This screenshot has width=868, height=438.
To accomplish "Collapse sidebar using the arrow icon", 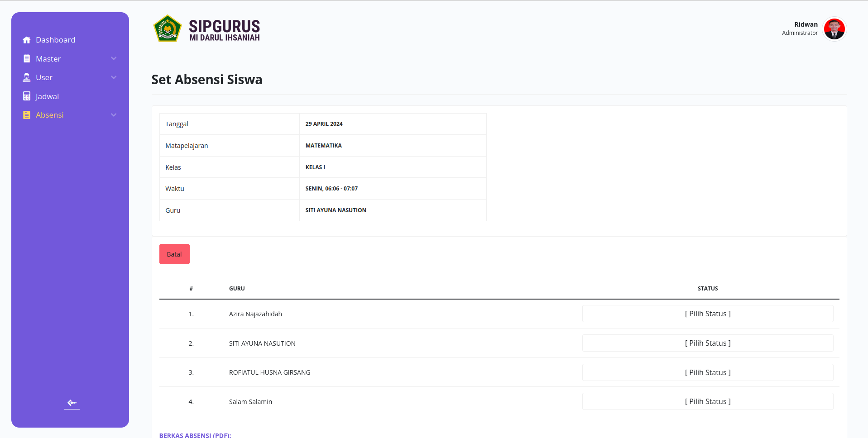I will (72, 403).
